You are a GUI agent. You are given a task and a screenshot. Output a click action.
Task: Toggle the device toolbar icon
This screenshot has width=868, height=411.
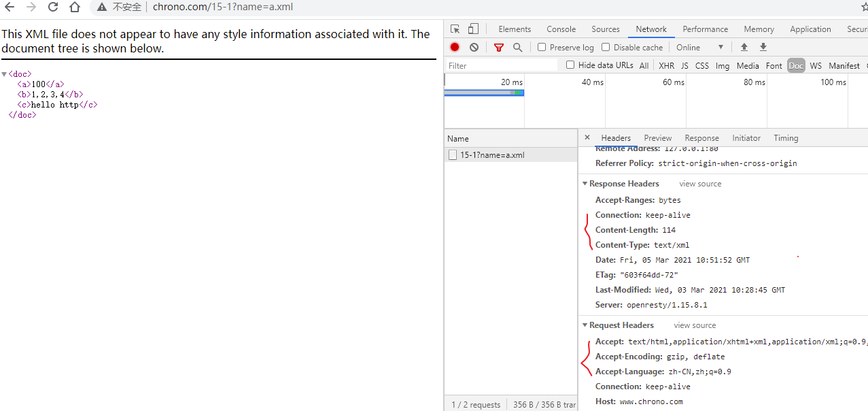(x=473, y=29)
